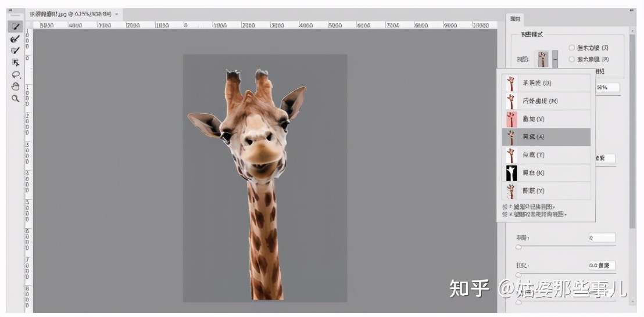Enable the first Show Edge radio option
Screen dimensions: 644x317
pos(572,48)
